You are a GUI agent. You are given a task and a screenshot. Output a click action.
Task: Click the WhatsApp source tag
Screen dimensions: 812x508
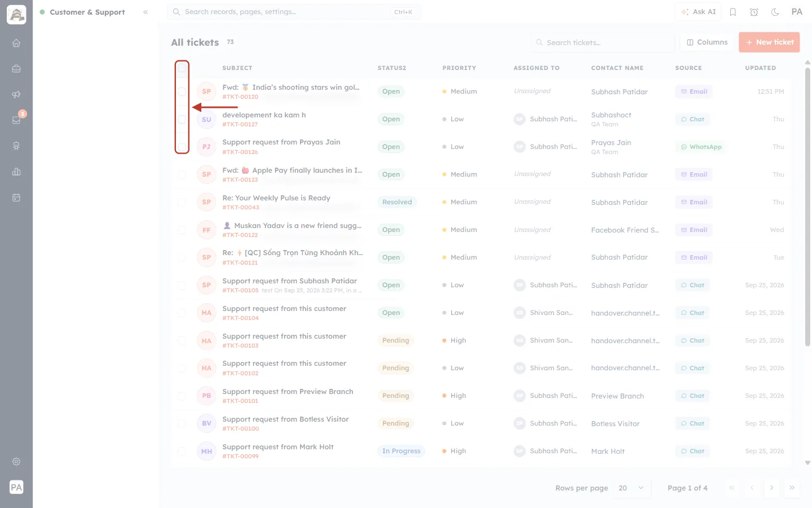point(701,147)
